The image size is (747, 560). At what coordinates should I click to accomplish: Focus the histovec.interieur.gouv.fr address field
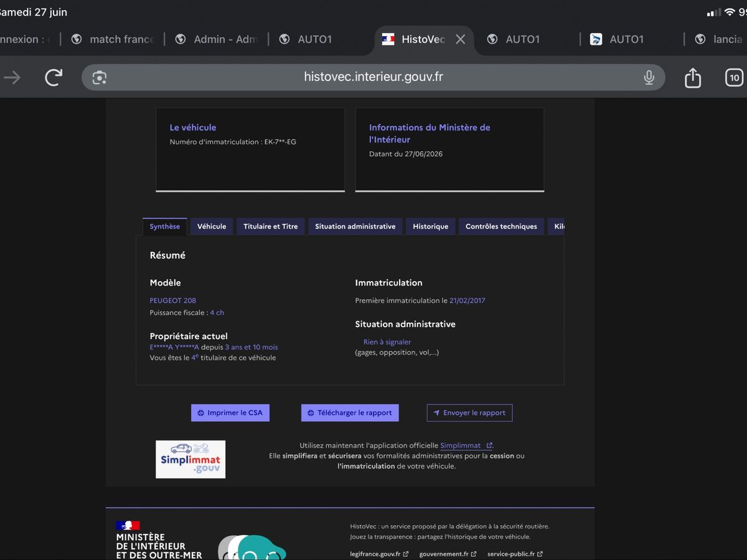374,77
